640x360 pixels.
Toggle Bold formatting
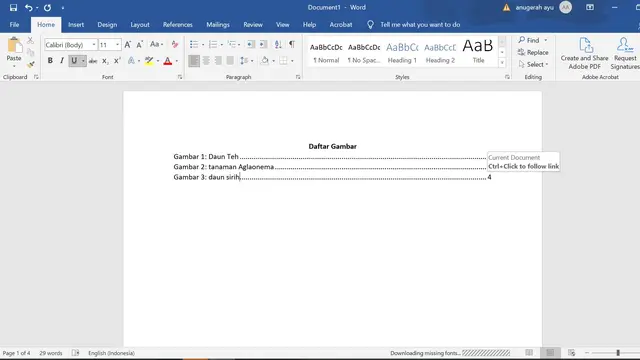[x=50, y=61]
